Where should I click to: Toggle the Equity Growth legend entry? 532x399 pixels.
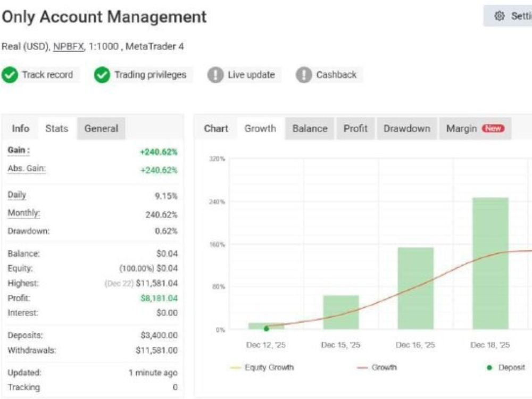262,368
